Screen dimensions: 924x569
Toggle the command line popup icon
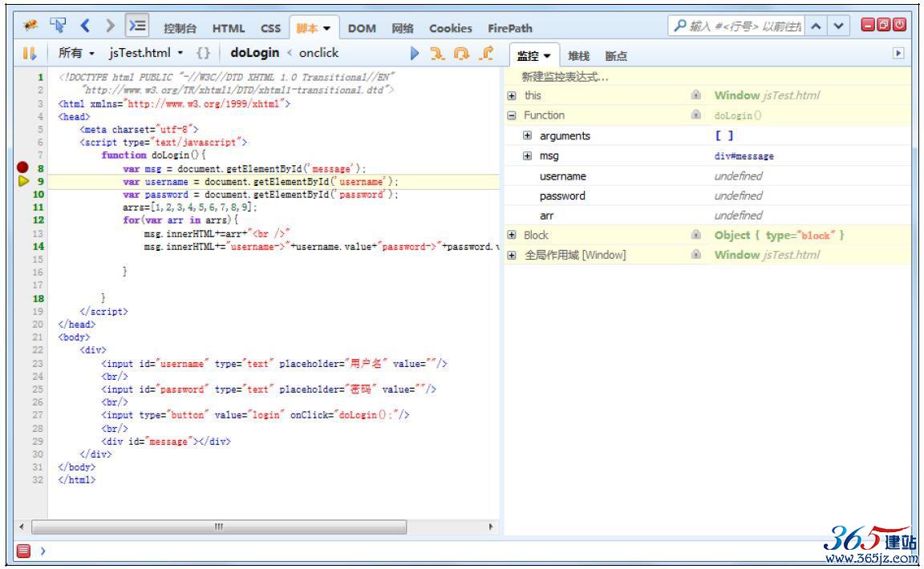pos(137,26)
